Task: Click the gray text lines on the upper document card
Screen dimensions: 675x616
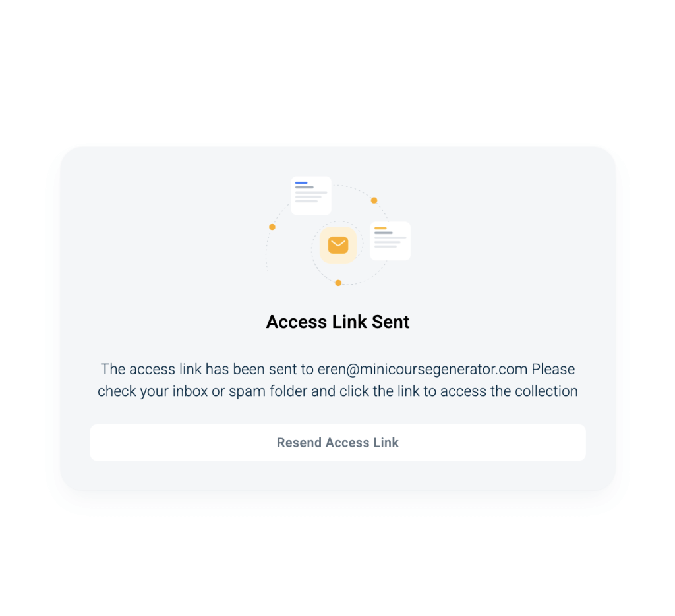Action: (311, 194)
